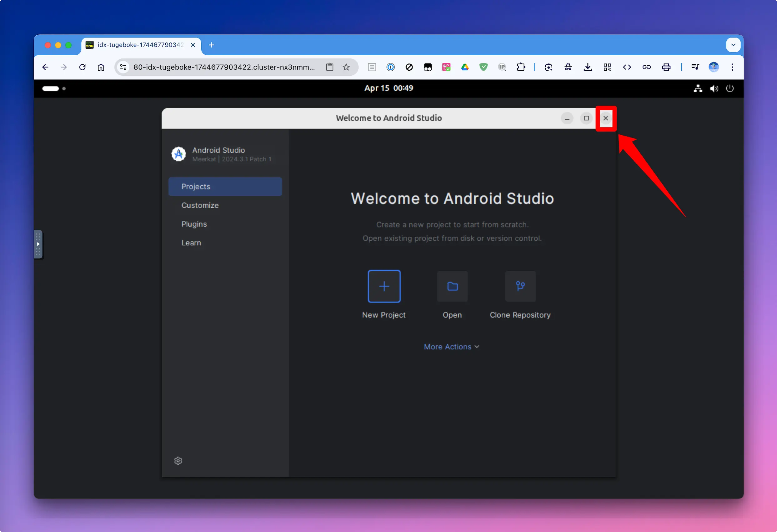Open the site information icon in address bar
This screenshot has width=777, height=532.
(123, 67)
